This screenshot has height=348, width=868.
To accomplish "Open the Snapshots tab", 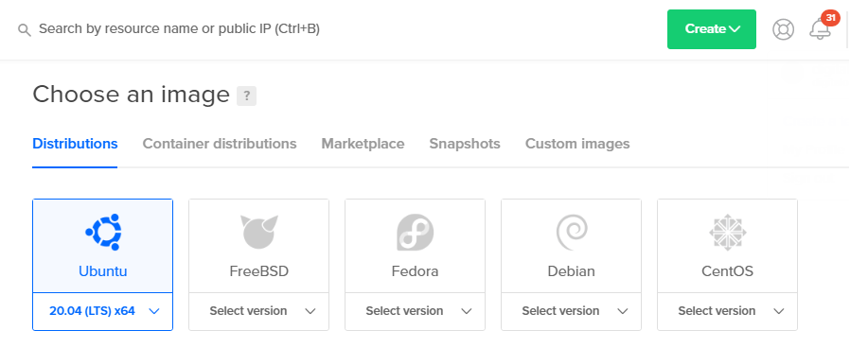I will (x=465, y=144).
